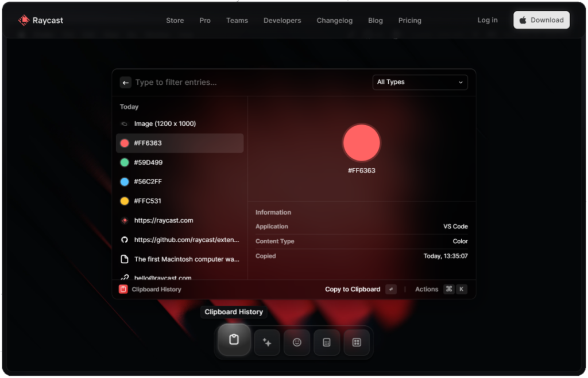This screenshot has width=588, height=378.
Task: Select the #59D499 clipboard entry
Action: click(x=180, y=162)
